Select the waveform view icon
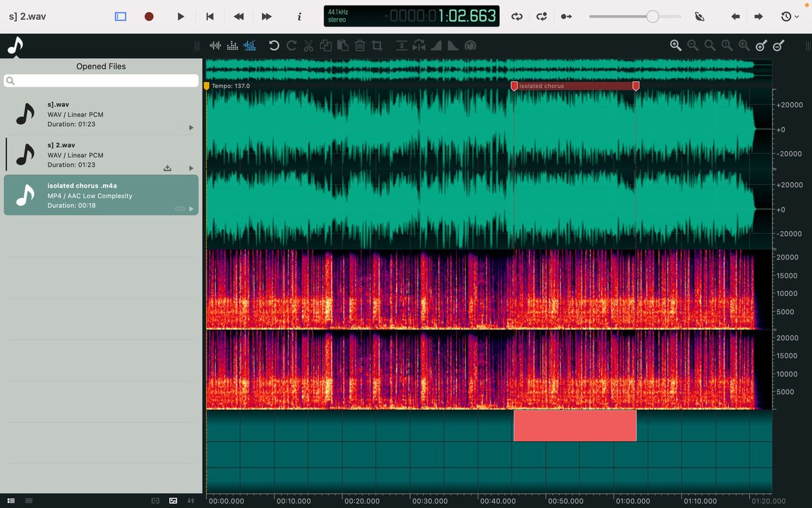Image resolution: width=812 pixels, height=508 pixels. (x=215, y=45)
